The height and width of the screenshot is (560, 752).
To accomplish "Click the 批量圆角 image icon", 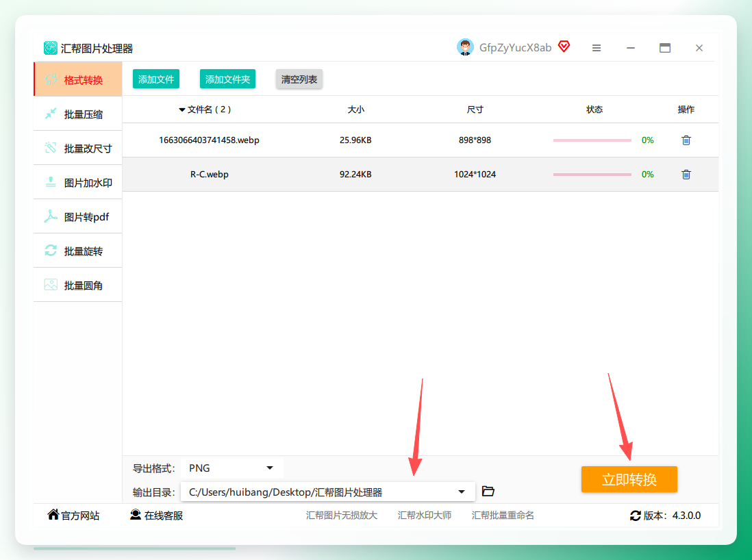I will pyautogui.click(x=51, y=285).
